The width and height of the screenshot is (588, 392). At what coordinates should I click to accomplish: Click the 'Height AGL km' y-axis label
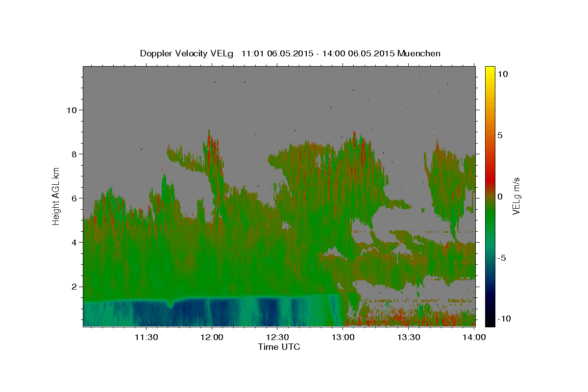(x=56, y=196)
